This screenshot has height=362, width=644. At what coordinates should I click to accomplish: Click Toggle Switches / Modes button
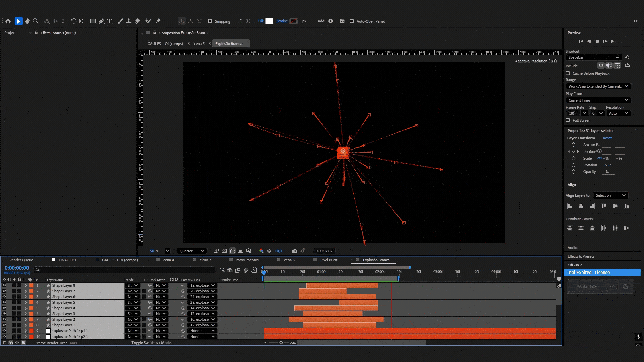[x=152, y=343]
